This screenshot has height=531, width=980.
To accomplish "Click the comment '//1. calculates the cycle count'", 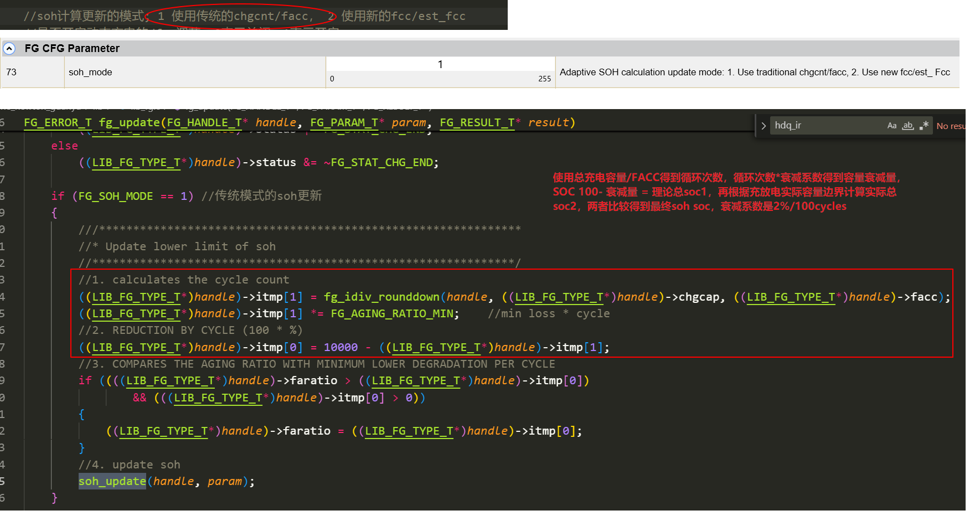I will (x=184, y=280).
